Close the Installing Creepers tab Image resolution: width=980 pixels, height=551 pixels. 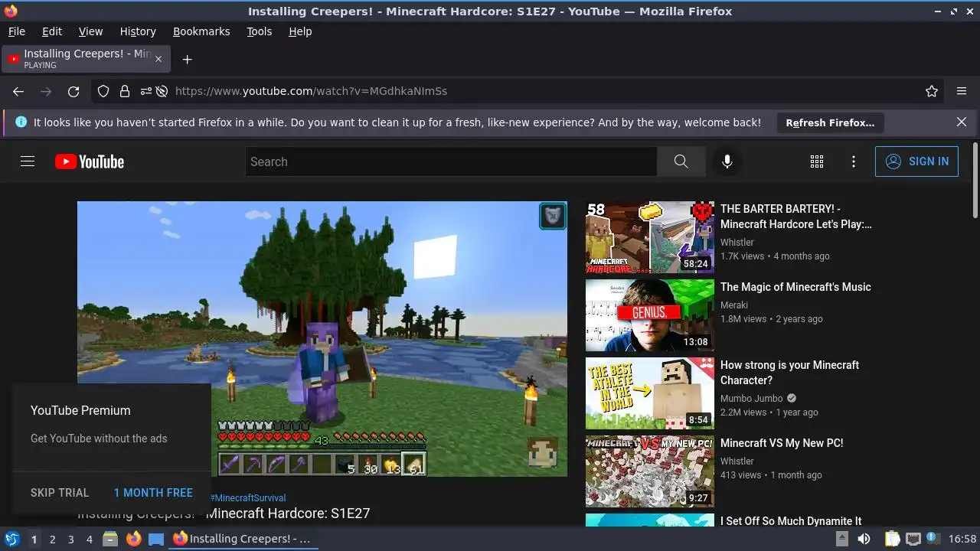click(x=158, y=59)
